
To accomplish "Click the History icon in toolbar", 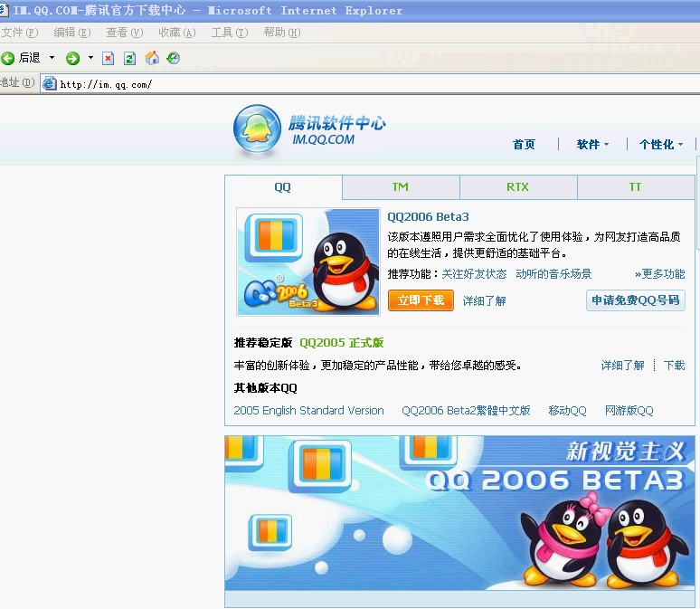I will tap(174, 58).
